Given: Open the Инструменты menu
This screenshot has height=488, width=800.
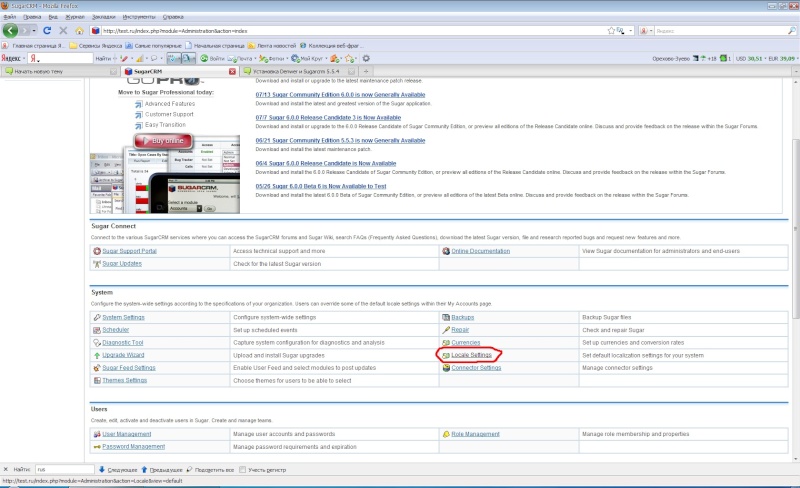Looking at the screenshot, I should tap(139, 17).
